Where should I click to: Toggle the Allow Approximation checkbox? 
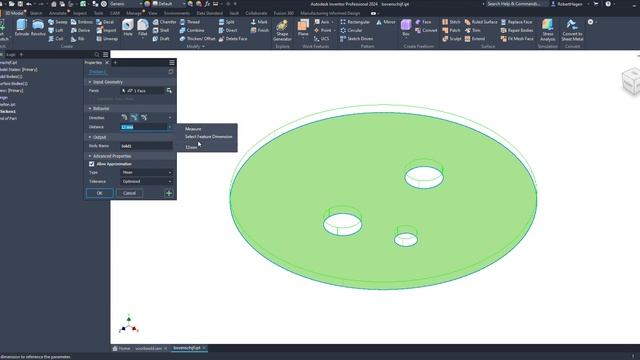pyautogui.click(x=91, y=164)
